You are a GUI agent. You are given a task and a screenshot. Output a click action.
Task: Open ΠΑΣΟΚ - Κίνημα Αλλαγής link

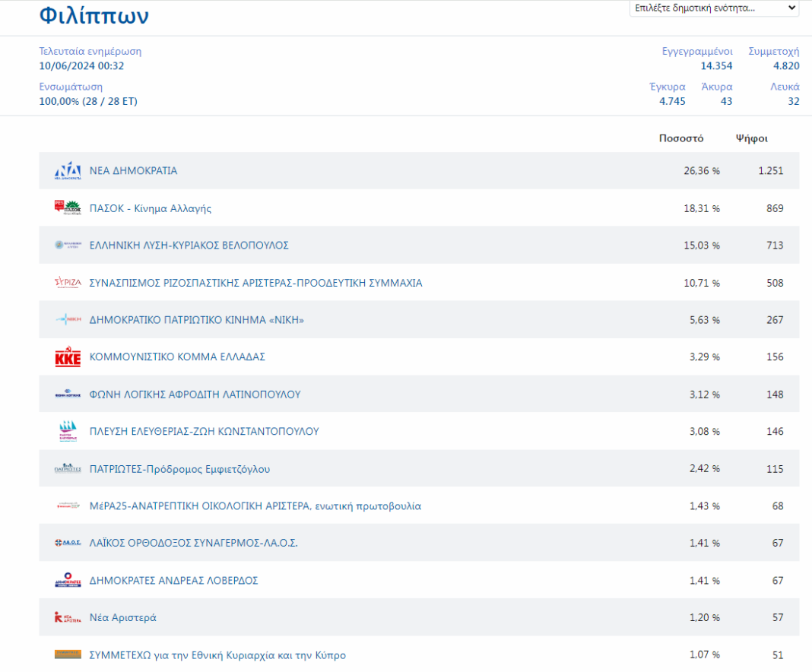151,208
